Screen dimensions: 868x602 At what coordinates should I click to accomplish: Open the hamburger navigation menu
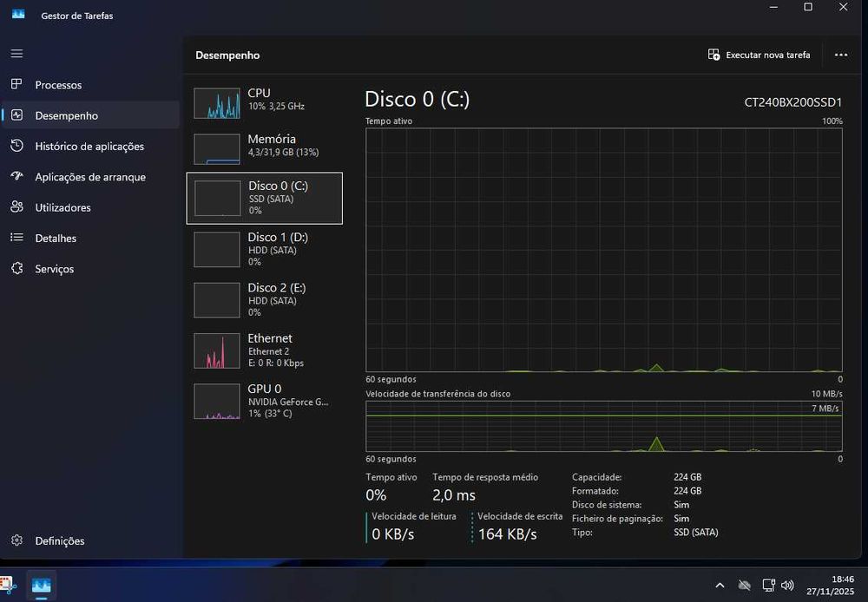(16, 54)
